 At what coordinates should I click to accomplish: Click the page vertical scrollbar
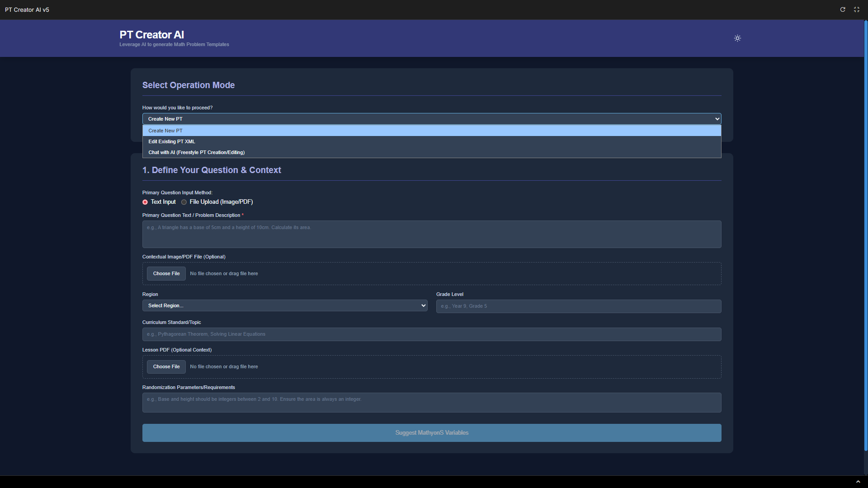point(866,235)
